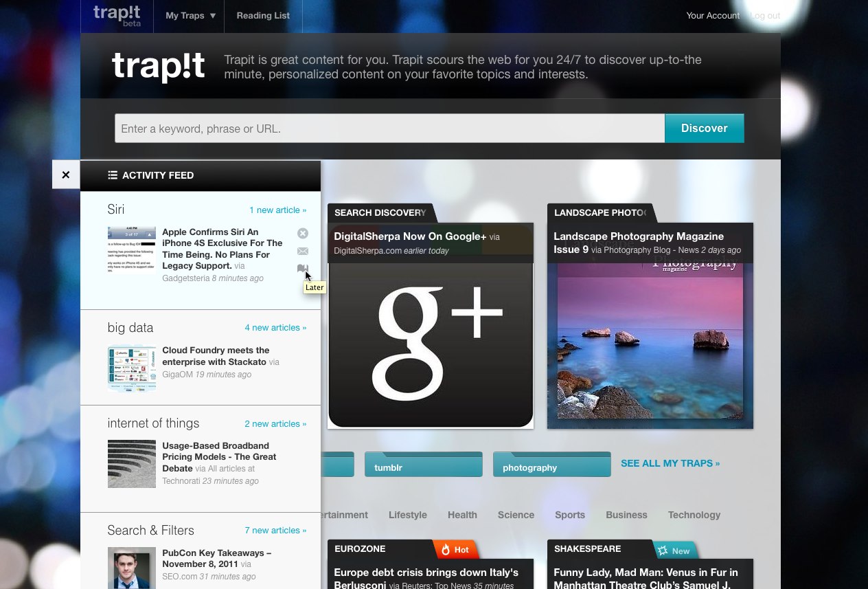The width and height of the screenshot is (868, 589).
Task: Click the keyword, phrase or URL search field
Action: (389, 129)
